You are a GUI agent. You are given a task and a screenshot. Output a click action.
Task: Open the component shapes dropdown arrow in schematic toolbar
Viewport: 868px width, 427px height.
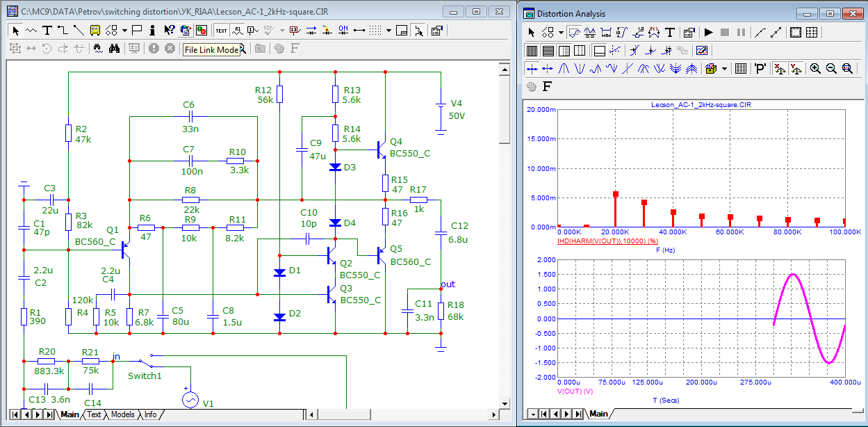tap(124, 30)
